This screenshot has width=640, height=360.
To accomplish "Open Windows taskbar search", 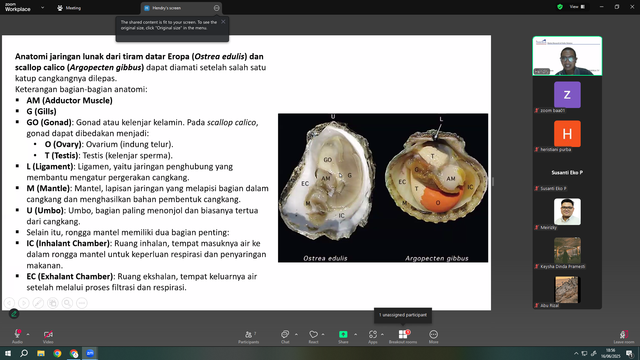I will point(24,353).
